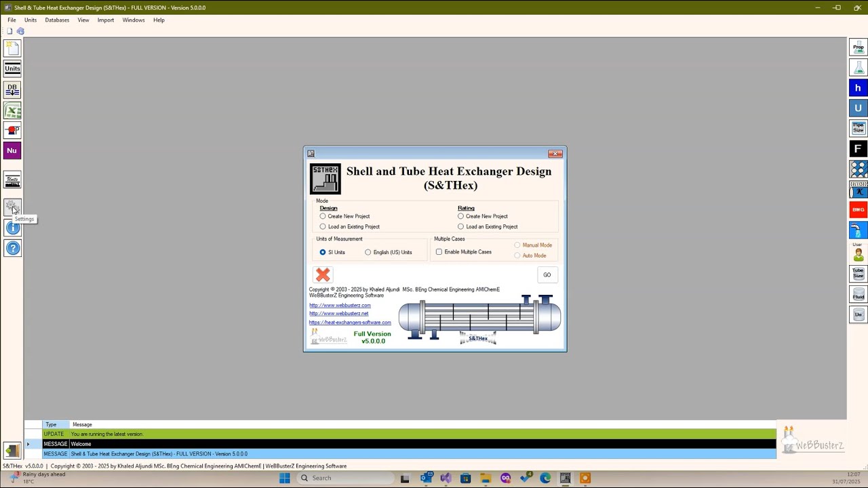The height and width of the screenshot is (488, 868).
Task: Click the red X cancel button in dialog
Action: [x=323, y=274]
